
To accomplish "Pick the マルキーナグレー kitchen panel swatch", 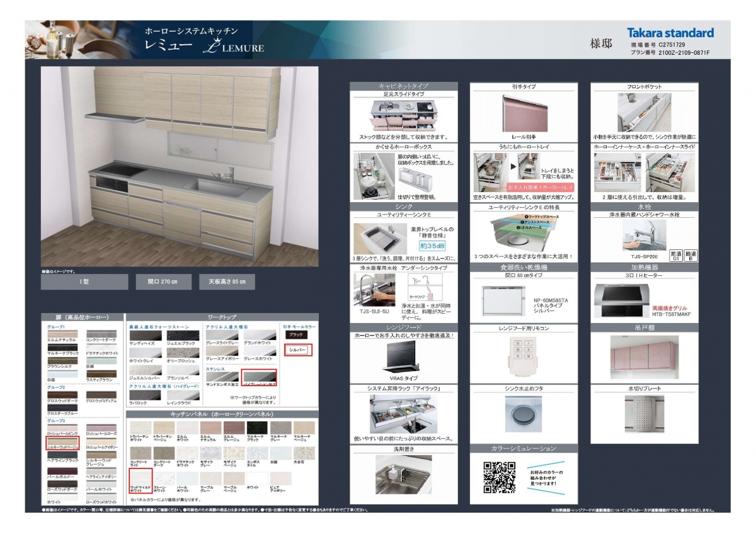I will tap(281, 428).
